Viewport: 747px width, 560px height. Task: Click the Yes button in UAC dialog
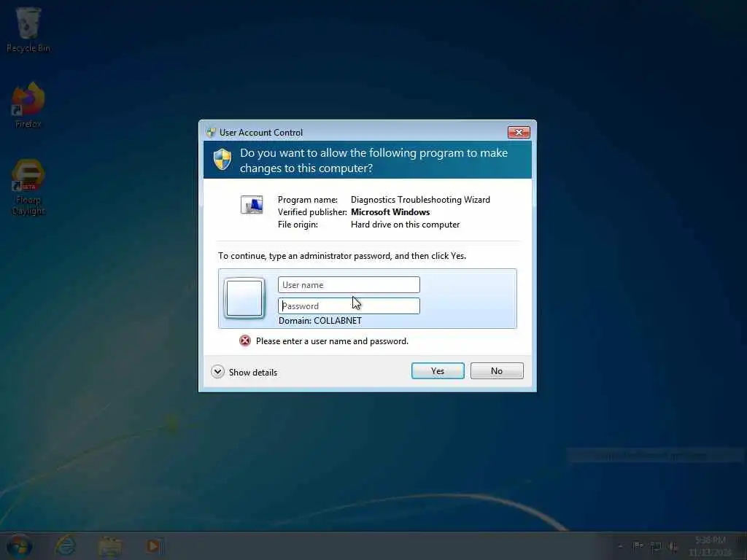(x=438, y=371)
